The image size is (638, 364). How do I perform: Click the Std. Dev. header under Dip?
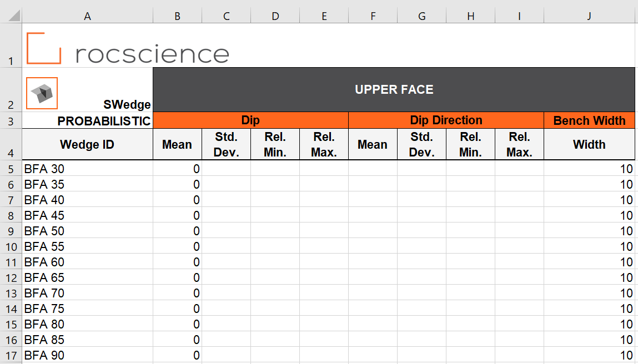[x=226, y=144]
